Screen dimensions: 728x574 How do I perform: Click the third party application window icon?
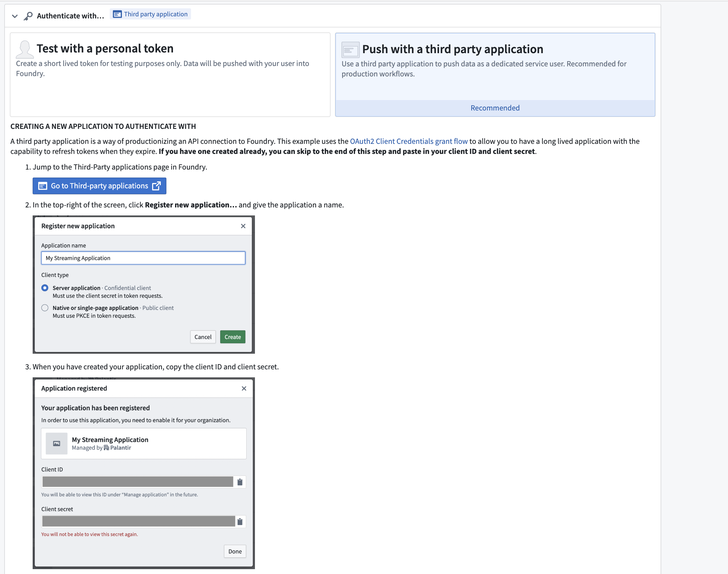[350, 50]
